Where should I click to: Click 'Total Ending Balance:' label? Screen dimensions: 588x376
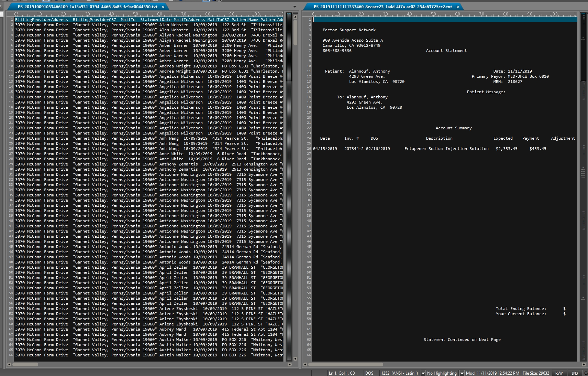pyautogui.click(x=521, y=309)
